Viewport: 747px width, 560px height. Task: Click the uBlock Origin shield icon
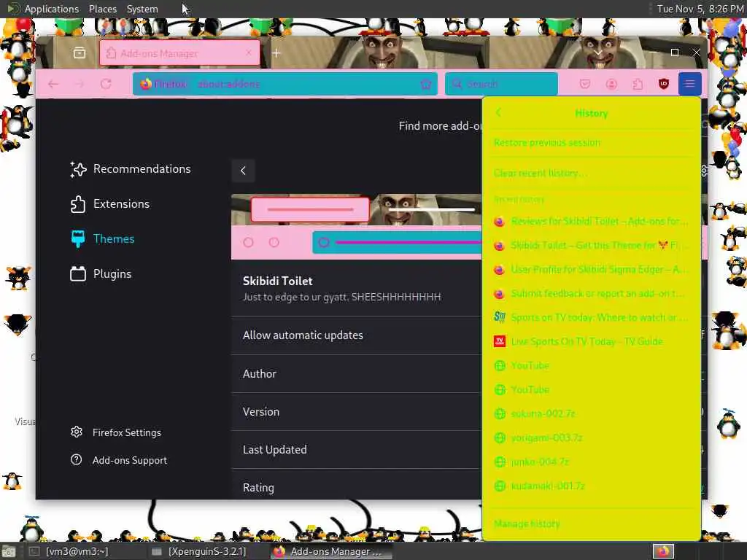(664, 85)
